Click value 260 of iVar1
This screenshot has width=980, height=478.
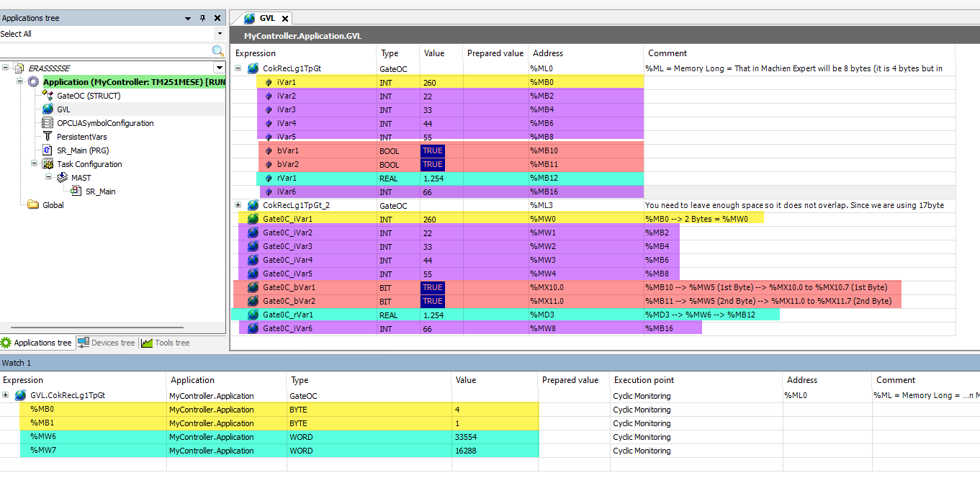tap(430, 83)
